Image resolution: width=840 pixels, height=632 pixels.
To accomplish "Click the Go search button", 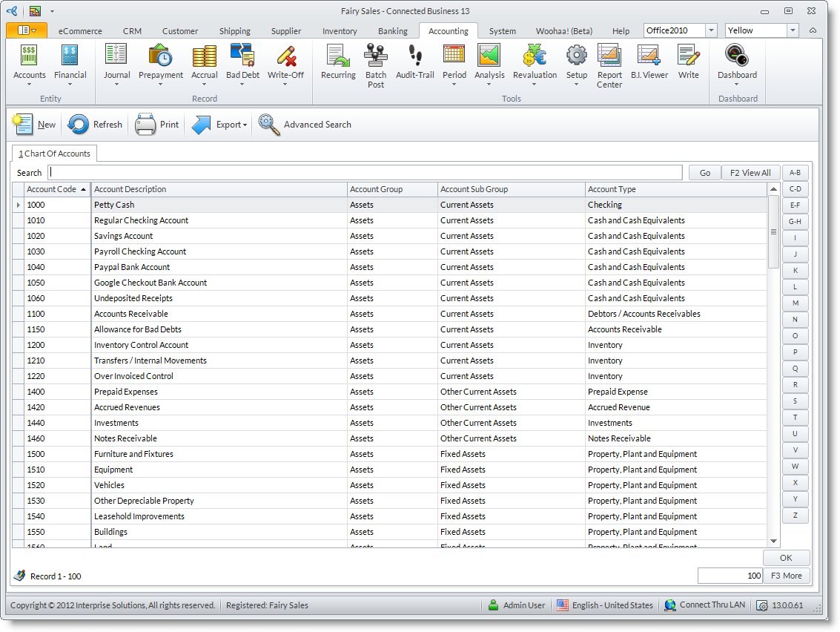I will (705, 173).
